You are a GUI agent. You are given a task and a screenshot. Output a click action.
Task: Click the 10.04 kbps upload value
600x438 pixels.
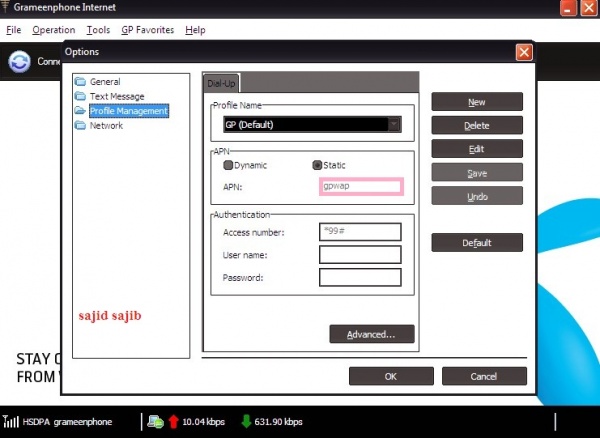point(203,422)
